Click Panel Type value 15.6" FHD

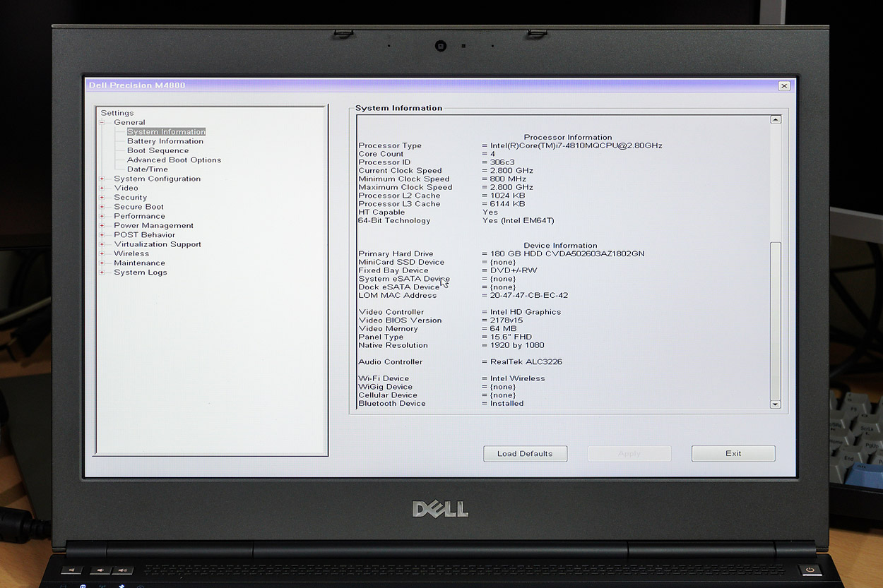coord(511,337)
